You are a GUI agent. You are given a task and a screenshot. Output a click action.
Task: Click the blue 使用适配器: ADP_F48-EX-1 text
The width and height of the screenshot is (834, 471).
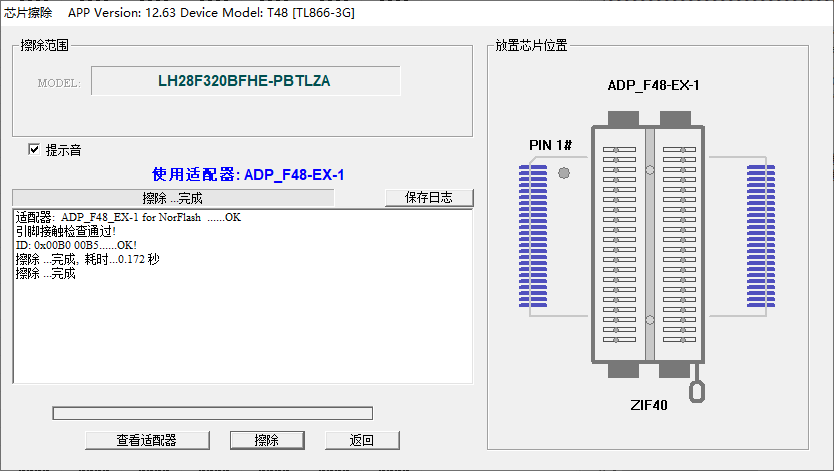tap(248, 175)
